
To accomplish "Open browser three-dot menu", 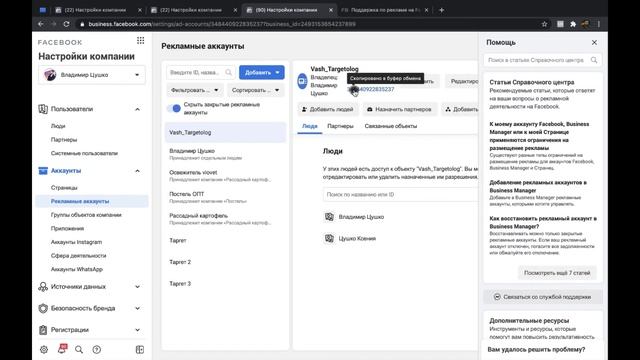I will click(599, 24).
